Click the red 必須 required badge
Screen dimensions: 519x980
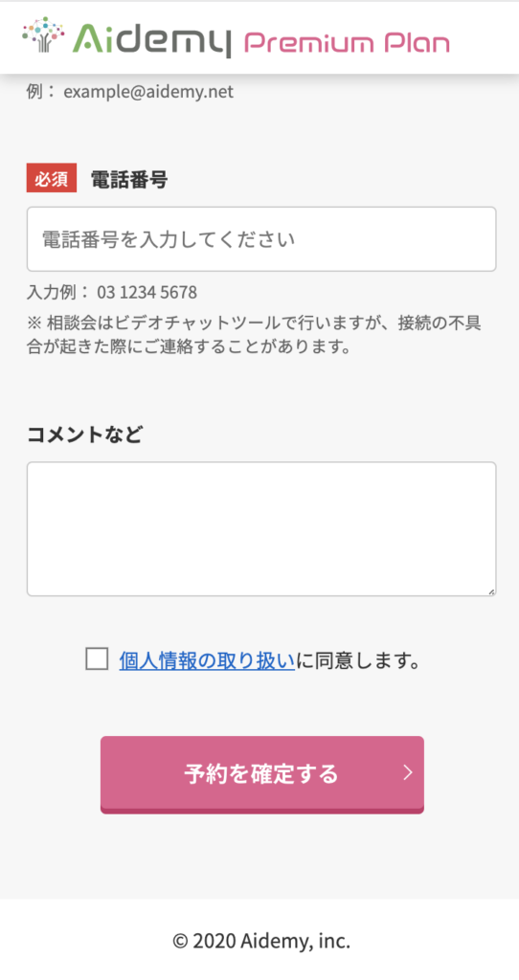pos(52,178)
